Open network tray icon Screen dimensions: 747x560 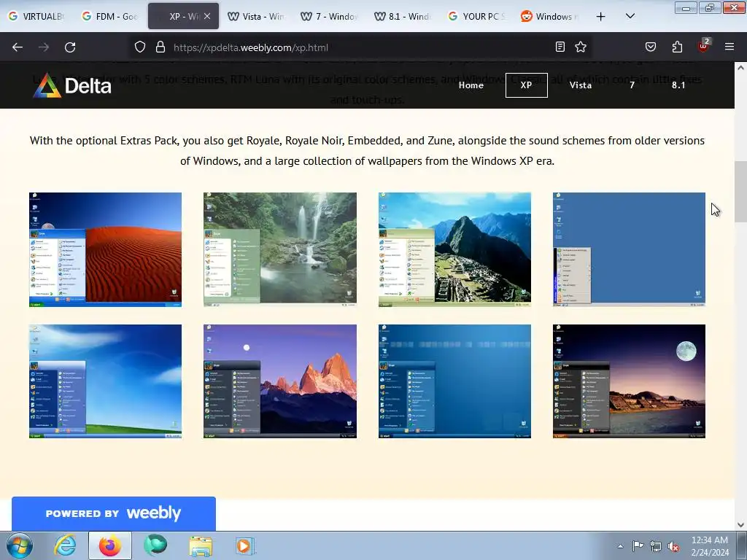point(656,546)
